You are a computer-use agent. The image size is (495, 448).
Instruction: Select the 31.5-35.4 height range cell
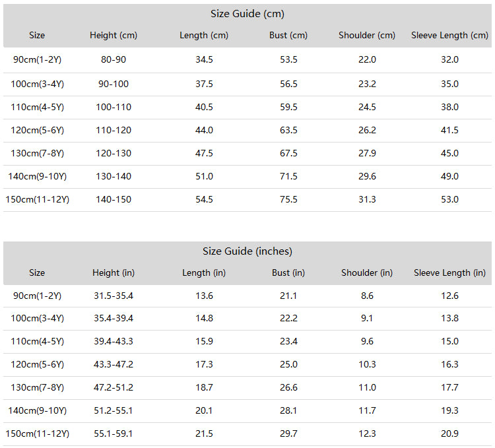coord(114,296)
